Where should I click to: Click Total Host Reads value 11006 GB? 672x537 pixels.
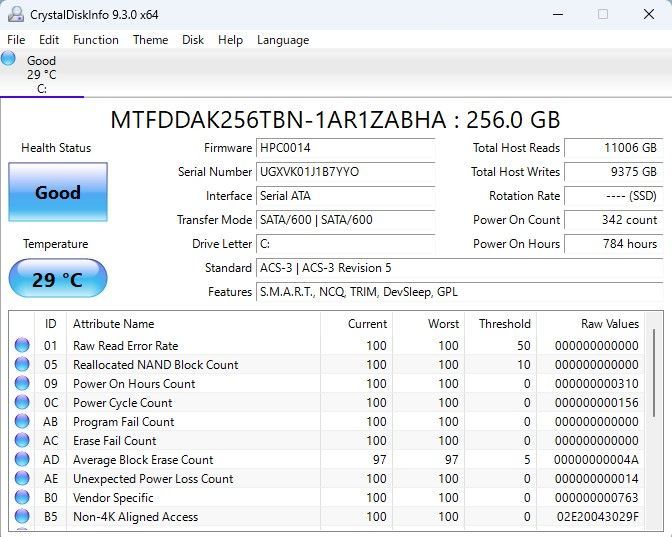(x=614, y=148)
